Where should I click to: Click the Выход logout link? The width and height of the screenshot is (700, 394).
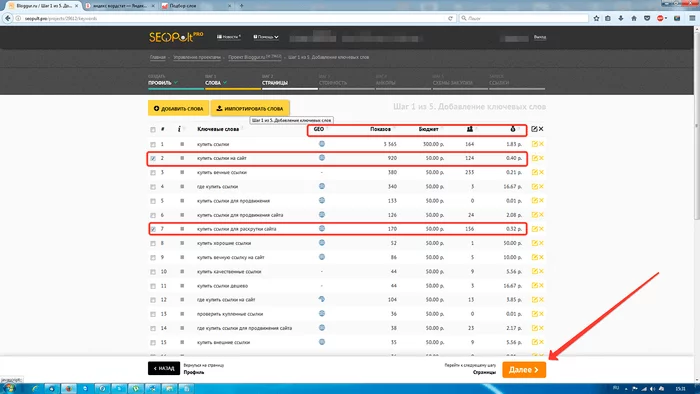(x=540, y=37)
